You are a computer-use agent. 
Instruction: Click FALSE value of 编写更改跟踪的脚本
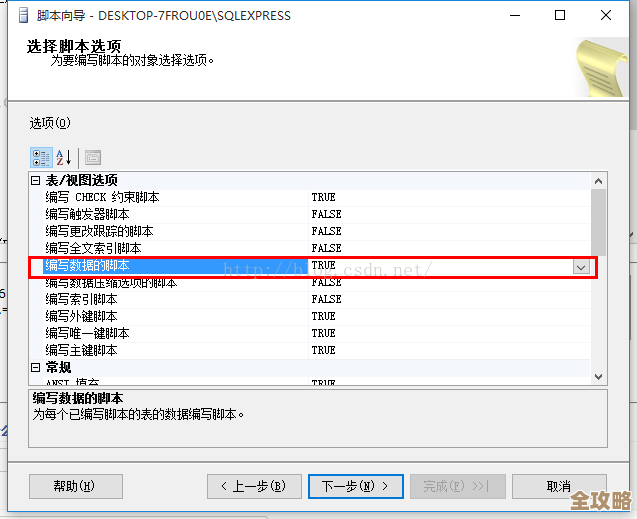(x=326, y=231)
